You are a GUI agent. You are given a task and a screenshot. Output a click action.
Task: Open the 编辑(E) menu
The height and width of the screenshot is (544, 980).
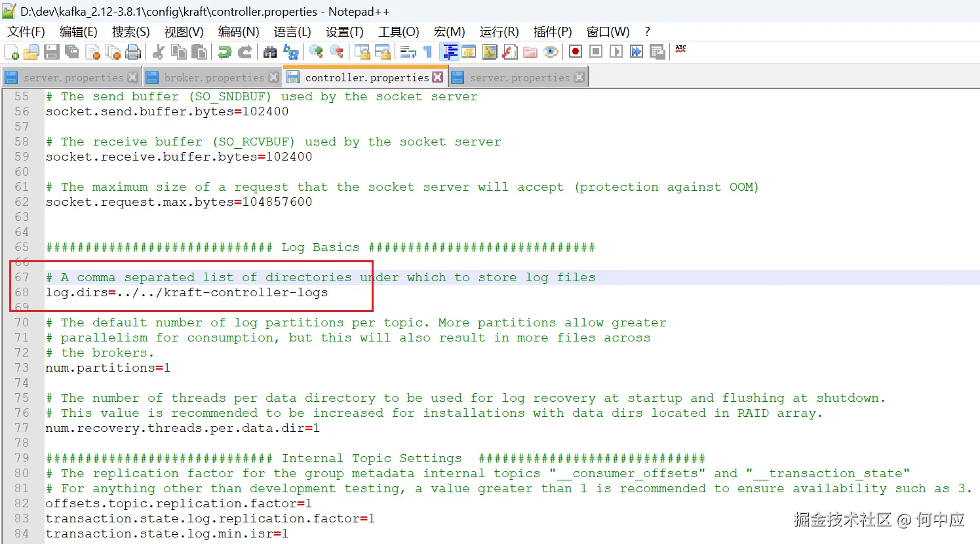point(78,31)
